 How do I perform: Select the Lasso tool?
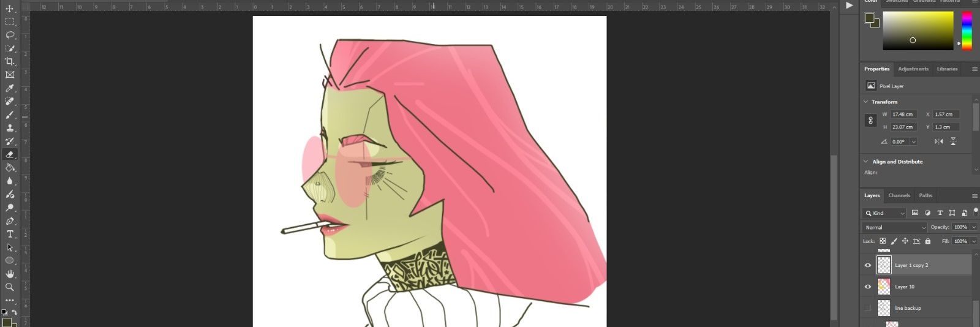10,35
